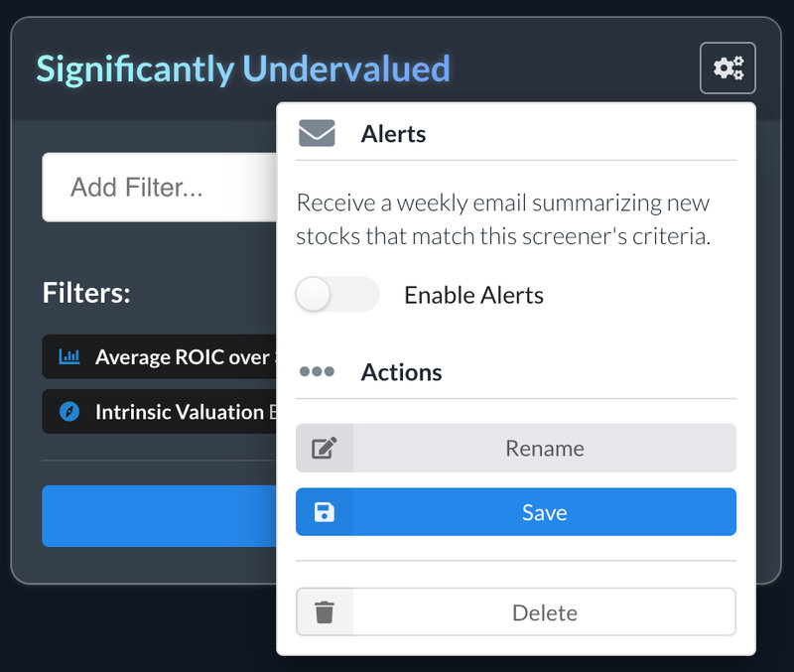794x672 pixels.
Task: Click the Significantly Undervalued screener title
Action: click(243, 68)
